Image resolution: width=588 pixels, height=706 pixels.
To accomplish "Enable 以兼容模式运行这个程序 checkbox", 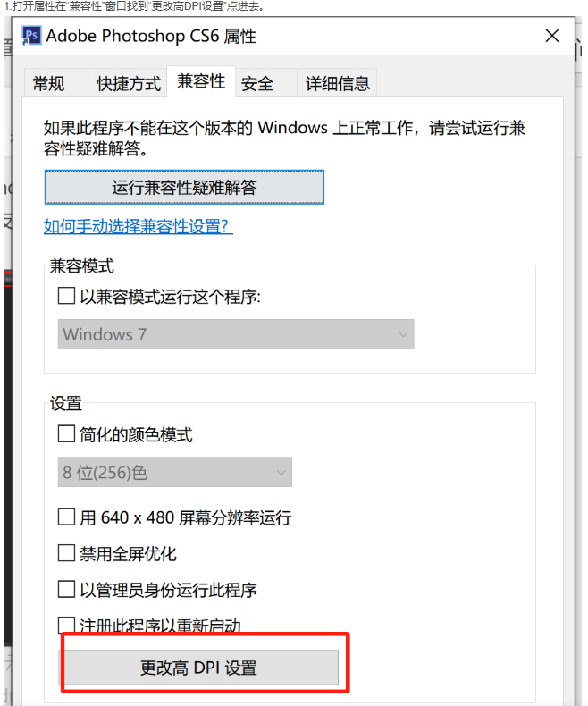I will click(x=67, y=296).
